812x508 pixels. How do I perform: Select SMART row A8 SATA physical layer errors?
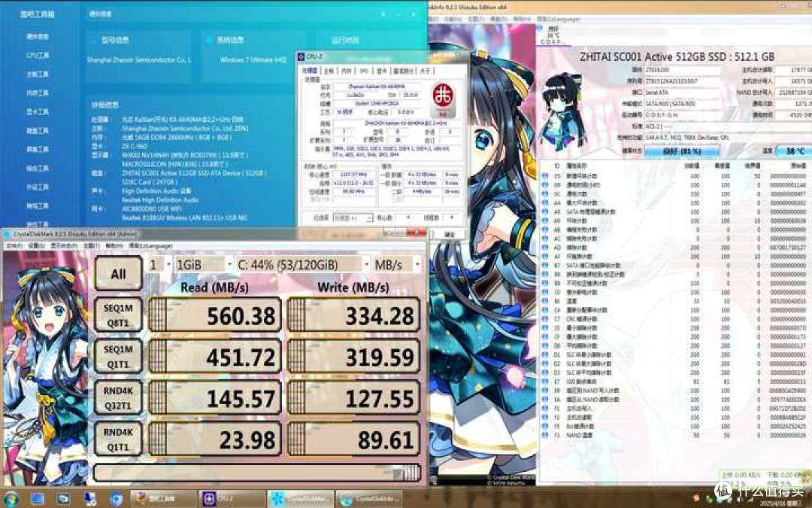(674, 212)
